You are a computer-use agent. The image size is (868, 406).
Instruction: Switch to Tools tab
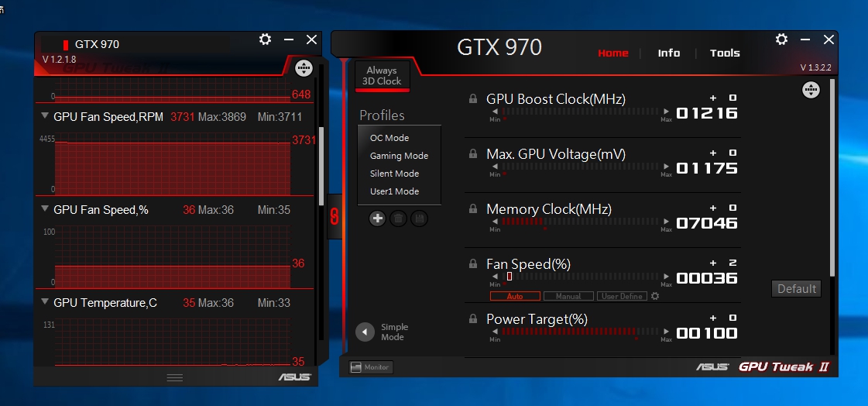(x=725, y=53)
